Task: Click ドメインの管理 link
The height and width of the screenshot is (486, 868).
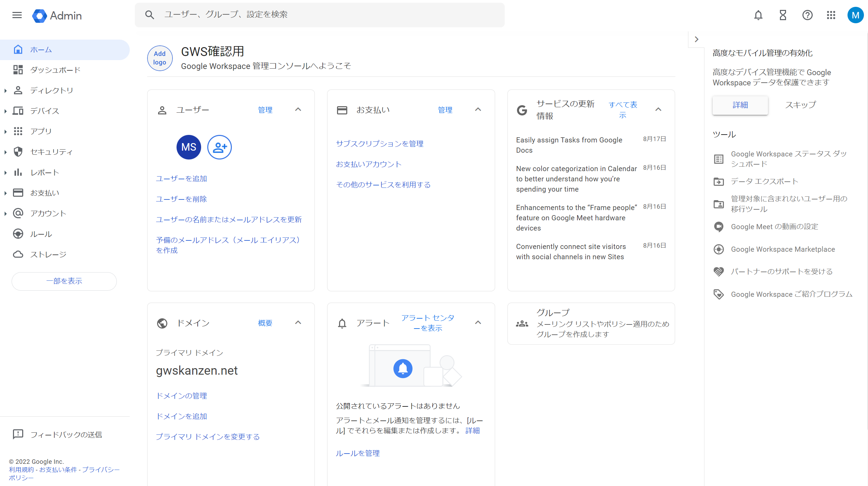Action: click(x=181, y=396)
